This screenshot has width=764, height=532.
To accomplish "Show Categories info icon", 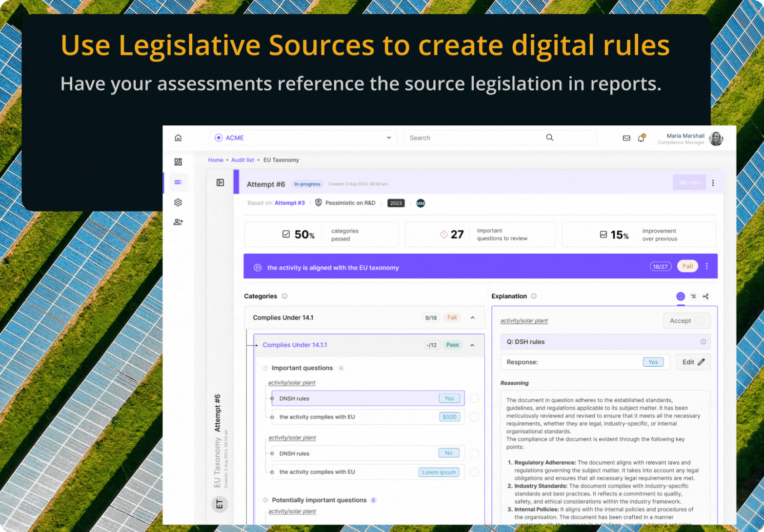I will pos(284,296).
